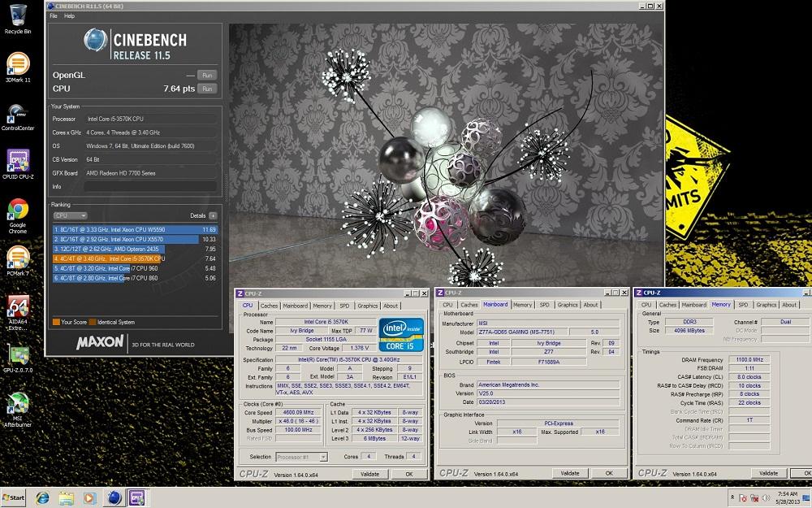812x508 pixels.
Task: Open the Recycle Bin desktop icon
Action: tap(18, 19)
